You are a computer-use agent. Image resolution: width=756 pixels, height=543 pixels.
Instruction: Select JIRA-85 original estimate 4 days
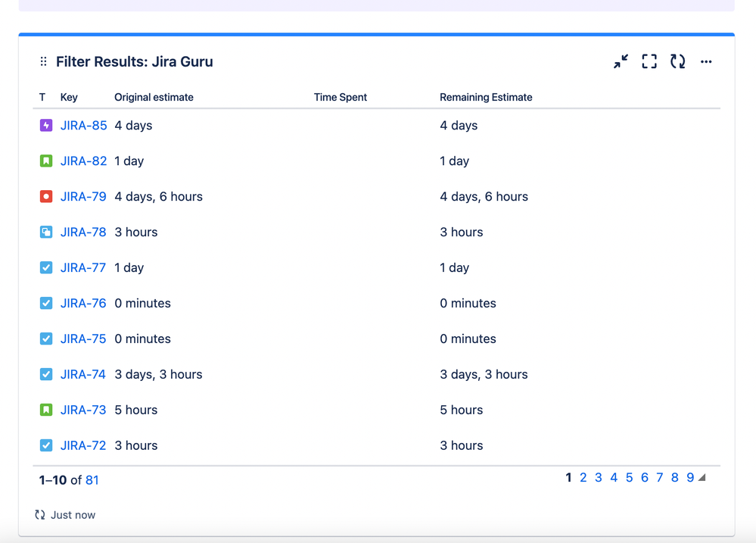coord(133,126)
